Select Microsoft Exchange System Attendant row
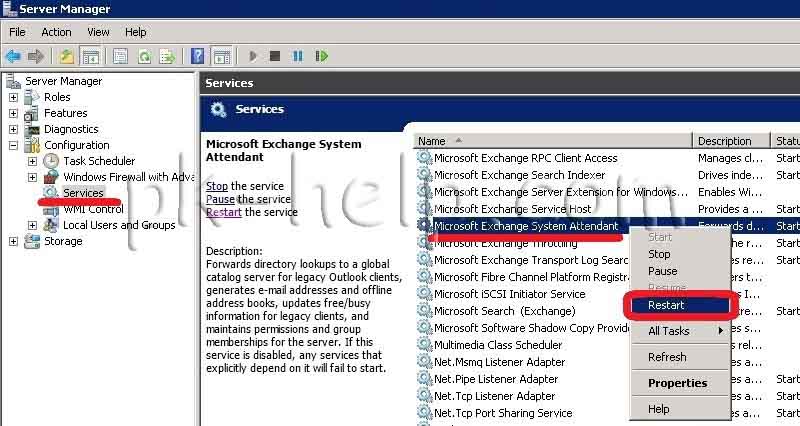The image size is (800, 426). coord(607,226)
